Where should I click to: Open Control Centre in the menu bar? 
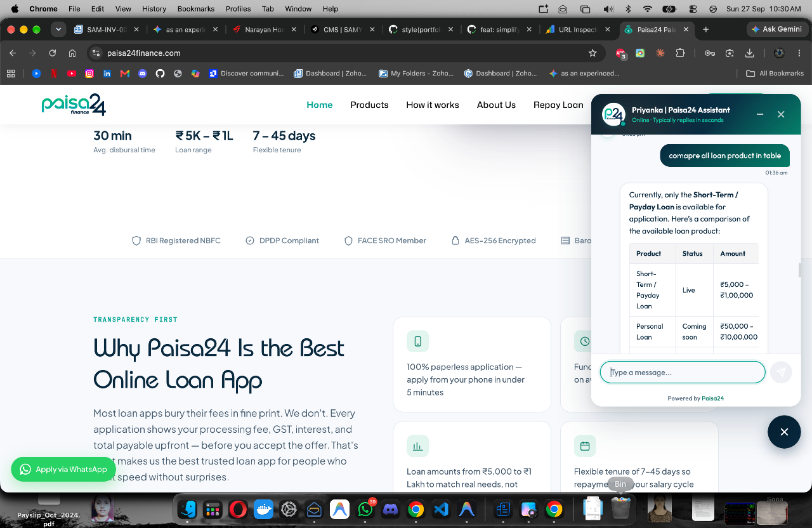[x=693, y=9]
